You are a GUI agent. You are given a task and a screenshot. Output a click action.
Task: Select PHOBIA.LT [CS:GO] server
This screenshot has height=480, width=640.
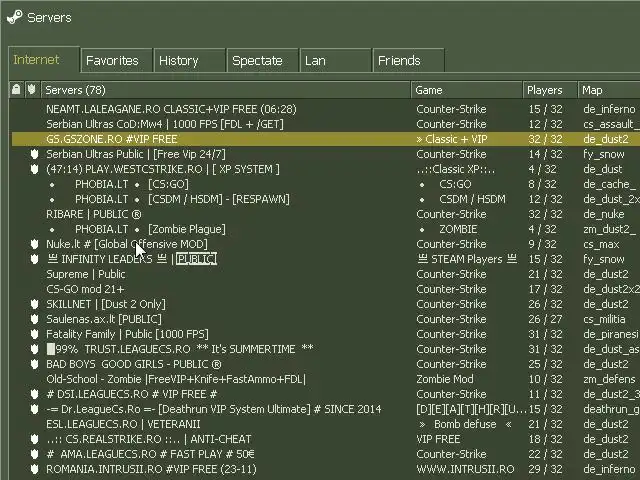click(x=119, y=184)
